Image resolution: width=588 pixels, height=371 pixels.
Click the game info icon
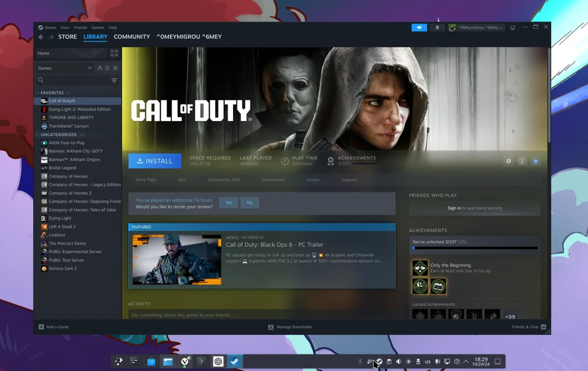(522, 161)
